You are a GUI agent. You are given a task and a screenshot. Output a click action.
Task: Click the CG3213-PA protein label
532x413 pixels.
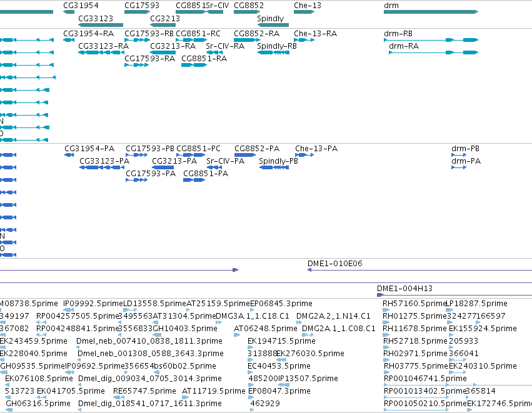pos(174,161)
